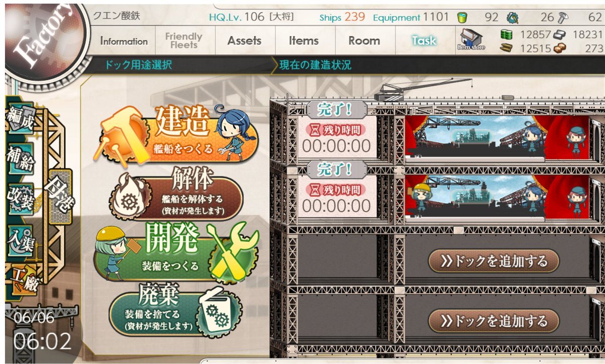605x364 pixels.
Task: Switch to the Room tab
Action: point(364,41)
